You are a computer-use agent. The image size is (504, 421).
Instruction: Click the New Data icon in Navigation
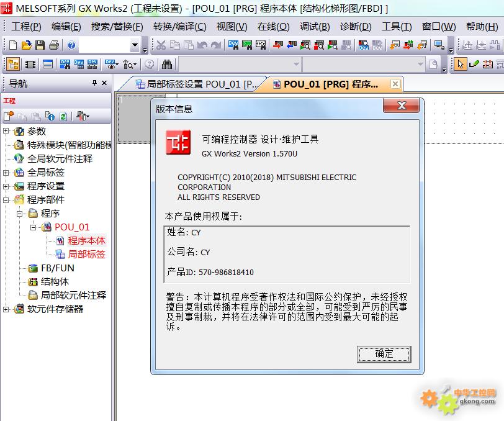coord(9,116)
